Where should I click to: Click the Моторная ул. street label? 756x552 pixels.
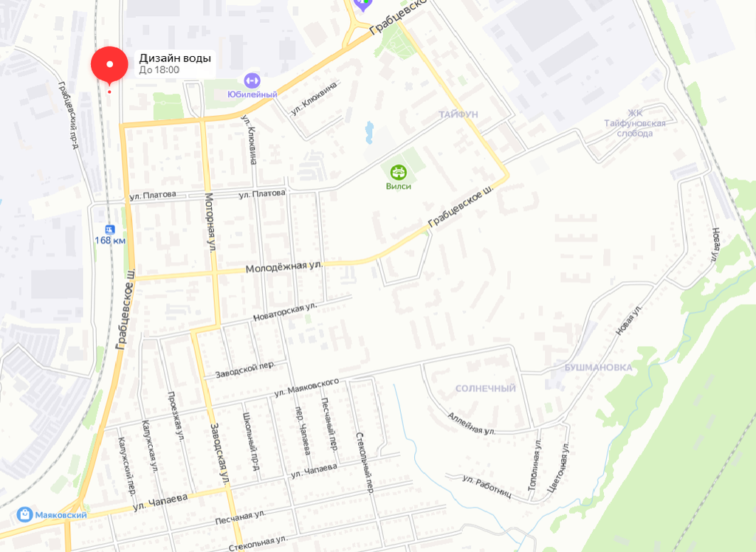[x=210, y=222]
